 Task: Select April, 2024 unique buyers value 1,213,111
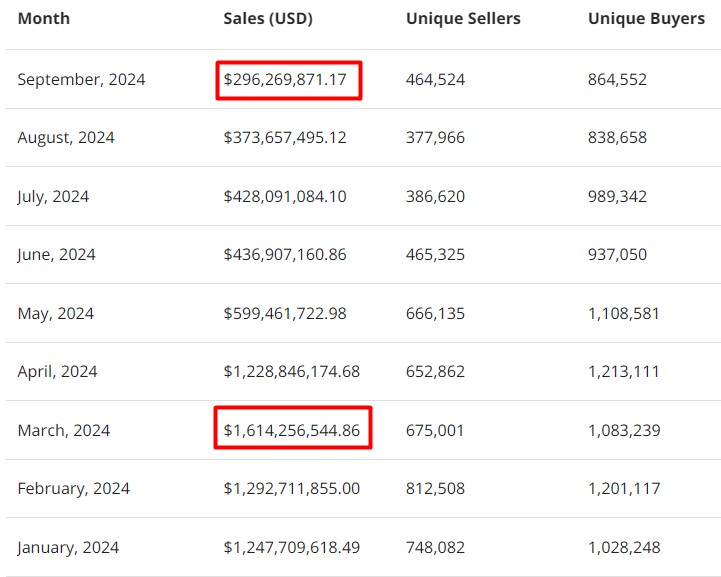tap(624, 372)
